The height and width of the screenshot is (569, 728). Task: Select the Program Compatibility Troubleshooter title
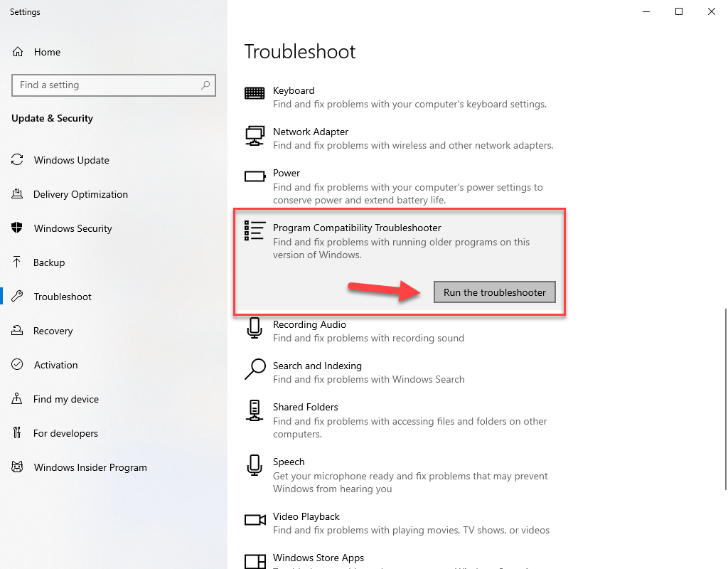(x=357, y=228)
